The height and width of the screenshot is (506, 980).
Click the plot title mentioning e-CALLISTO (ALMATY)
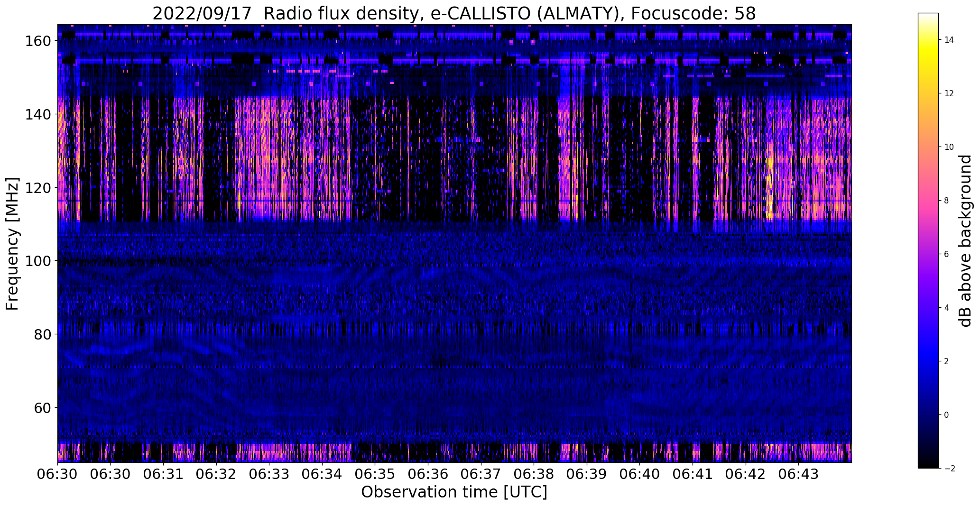[x=454, y=13]
